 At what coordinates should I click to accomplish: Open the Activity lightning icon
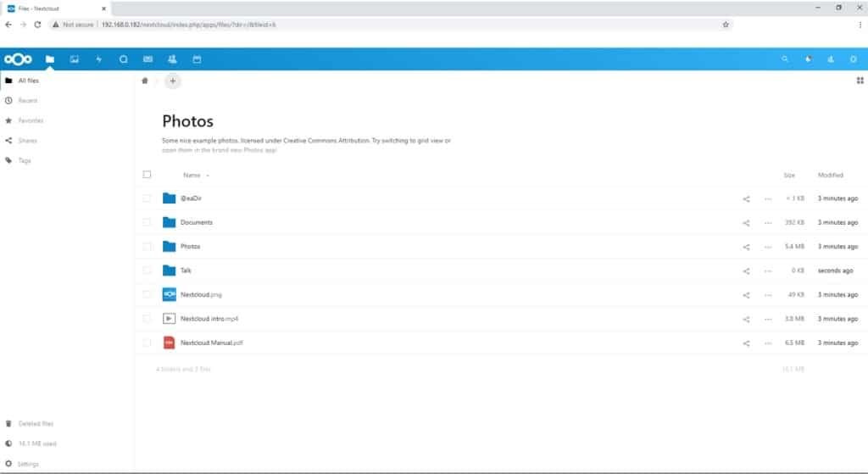tap(98, 59)
